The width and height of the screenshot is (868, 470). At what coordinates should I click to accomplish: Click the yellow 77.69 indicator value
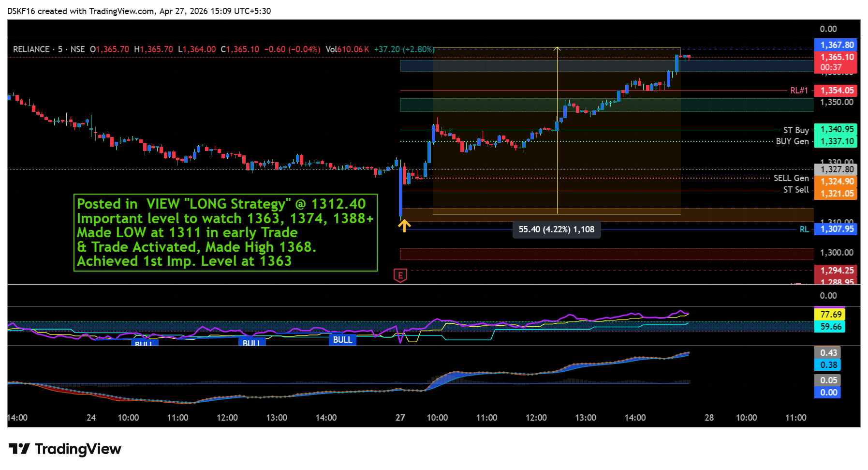(830, 315)
